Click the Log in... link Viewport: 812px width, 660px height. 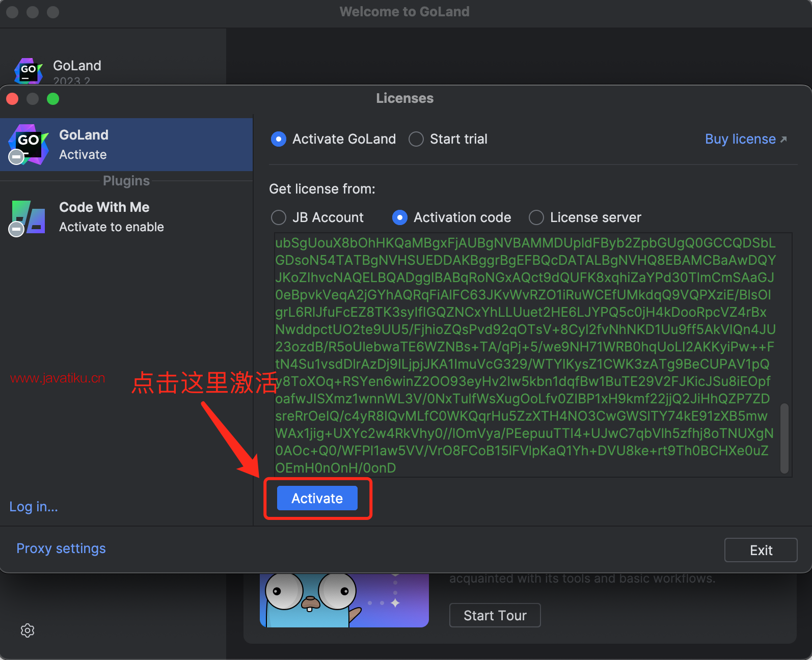[34, 507]
